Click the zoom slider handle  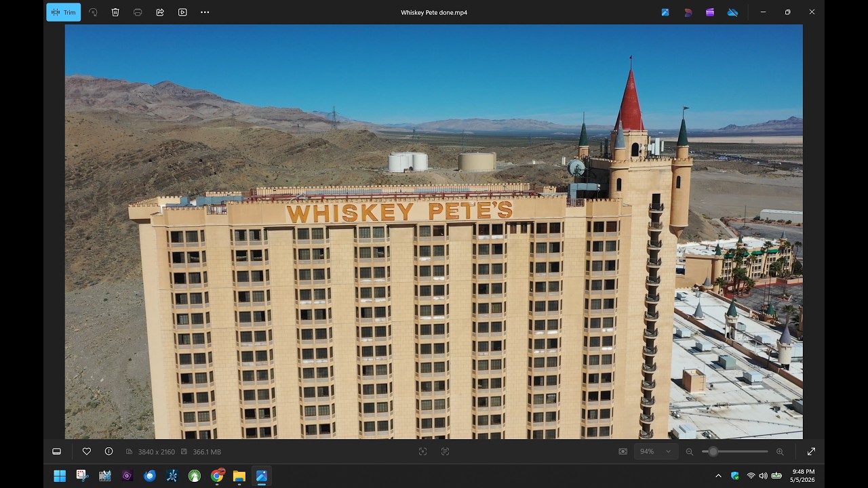coord(713,451)
